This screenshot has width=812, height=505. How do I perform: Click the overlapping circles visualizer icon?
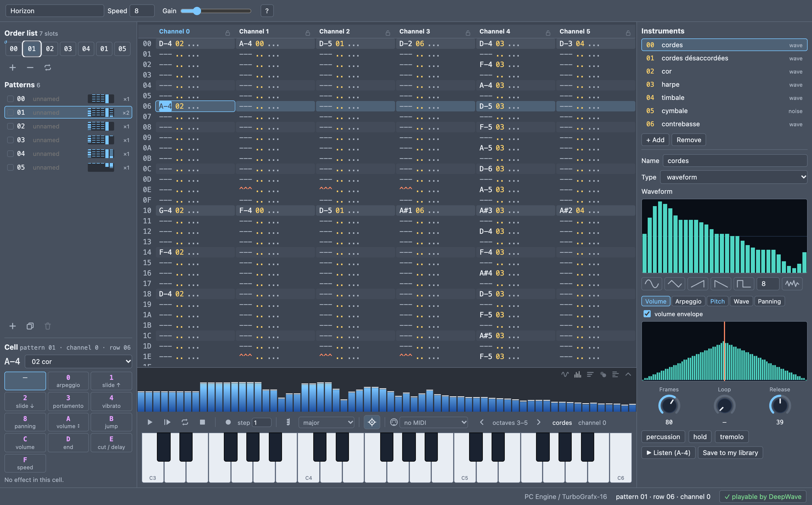(x=603, y=374)
